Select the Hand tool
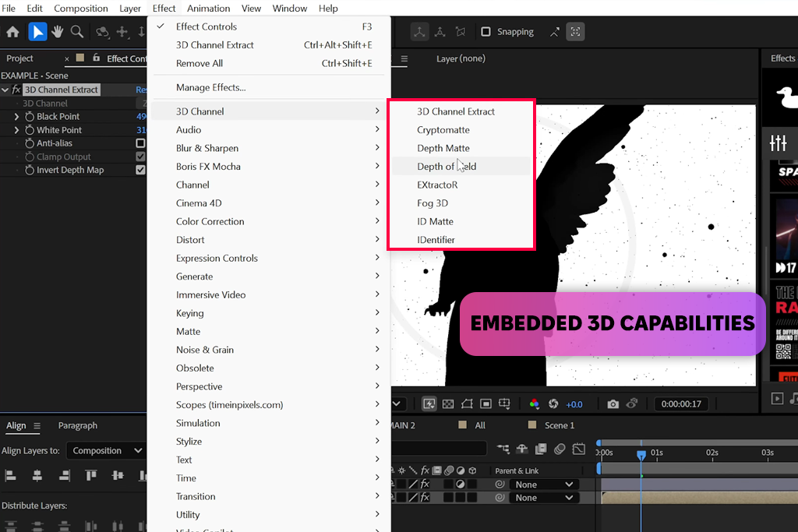Viewport: 798px width, 532px height. [57, 32]
